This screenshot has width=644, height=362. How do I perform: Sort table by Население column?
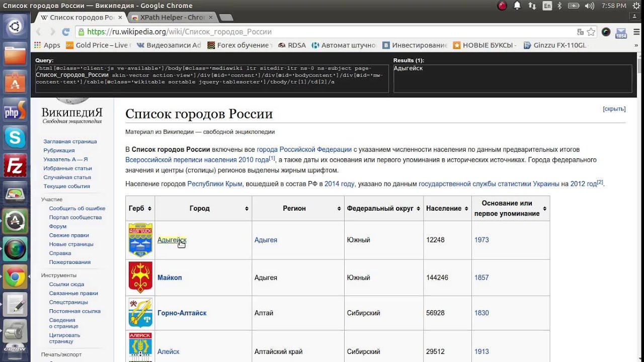coord(447,208)
